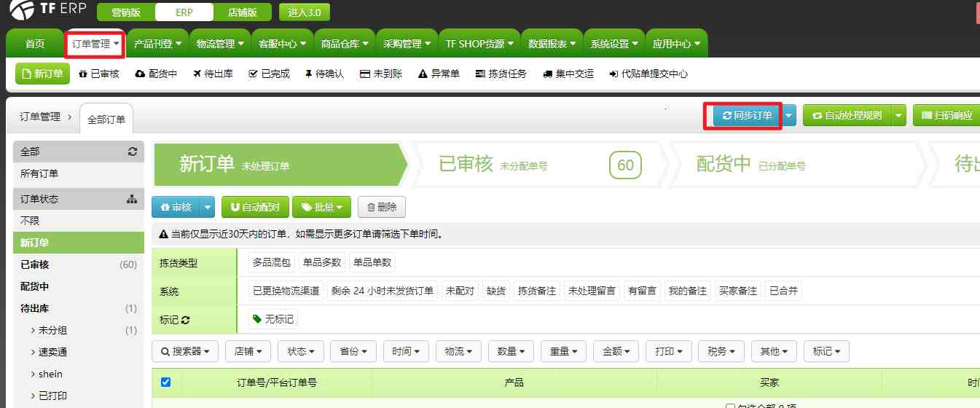Open the 物流管理 menu
Image resolution: width=980 pixels, height=408 pixels.
[220, 44]
